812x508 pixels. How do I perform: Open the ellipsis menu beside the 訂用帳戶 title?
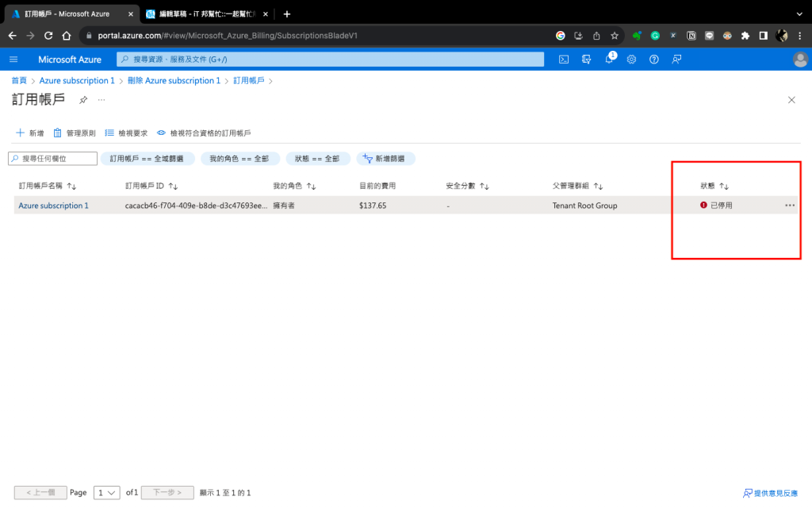101,99
